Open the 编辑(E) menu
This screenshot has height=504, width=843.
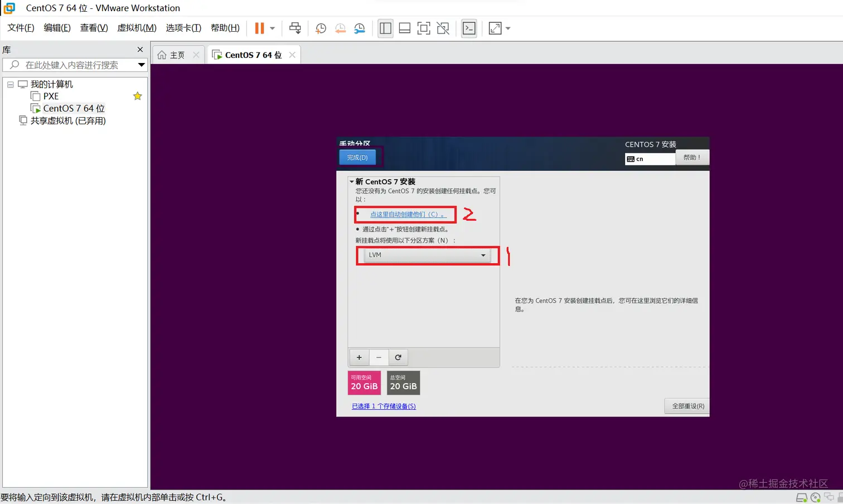[x=57, y=28]
